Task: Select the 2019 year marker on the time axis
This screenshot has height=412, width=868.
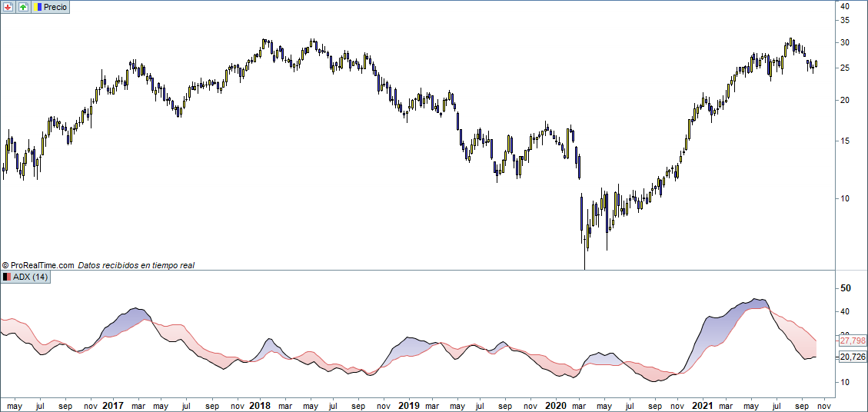Action: (x=408, y=404)
